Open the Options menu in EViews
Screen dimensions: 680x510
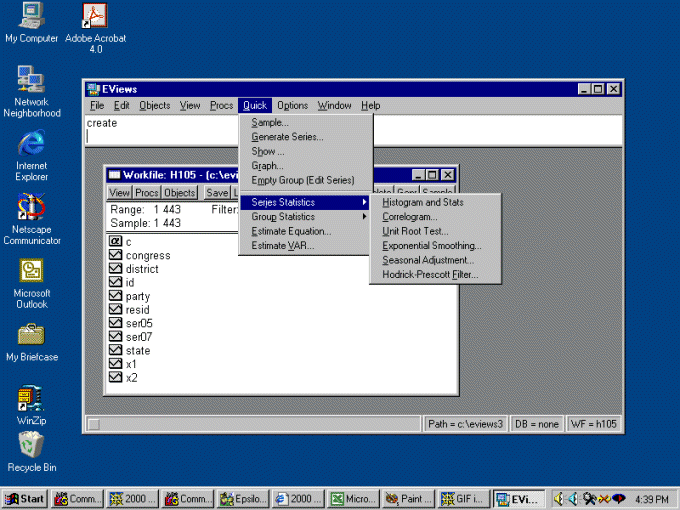click(292, 106)
